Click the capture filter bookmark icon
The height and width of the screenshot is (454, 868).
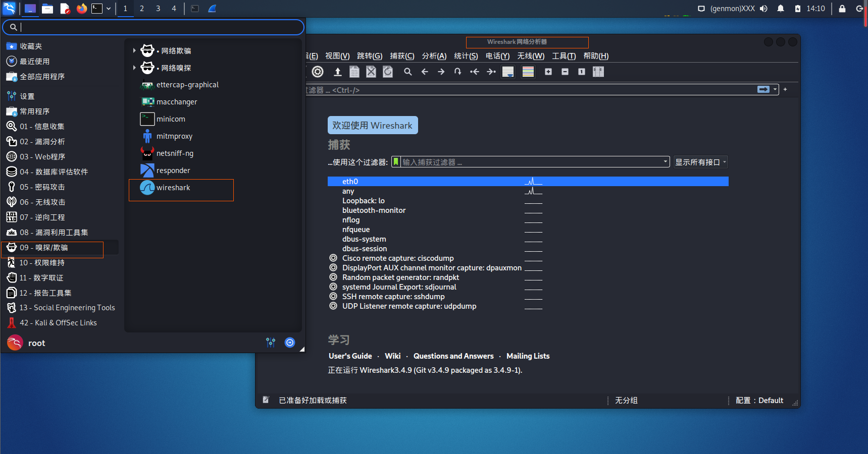[396, 162]
